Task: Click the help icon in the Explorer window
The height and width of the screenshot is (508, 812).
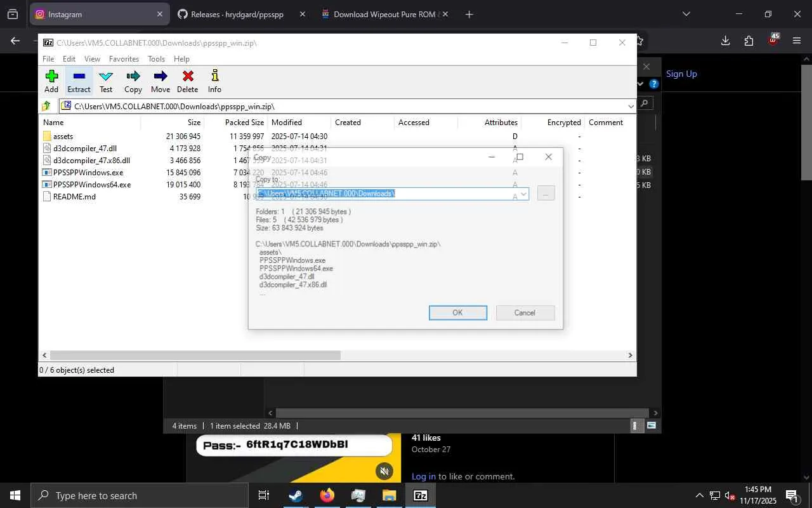Action: tap(654, 84)
